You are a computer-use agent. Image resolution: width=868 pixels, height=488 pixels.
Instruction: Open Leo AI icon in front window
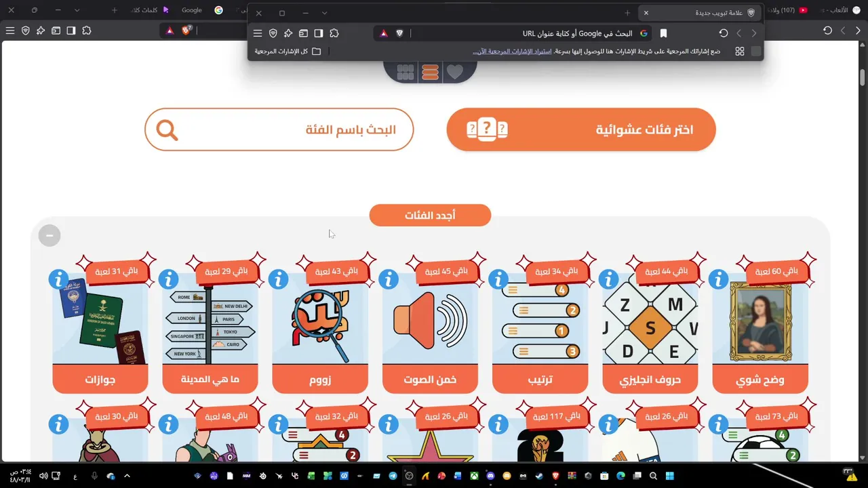tap(288, 33)
